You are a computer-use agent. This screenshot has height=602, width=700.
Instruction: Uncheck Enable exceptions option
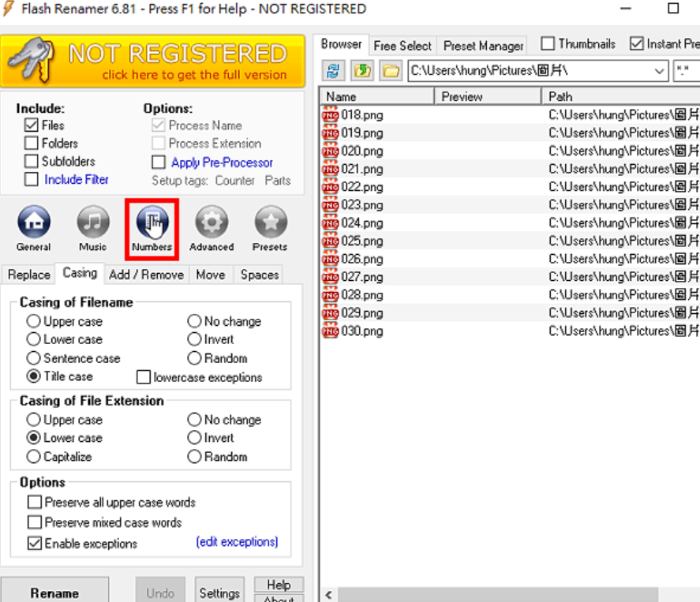coord(35,544)
